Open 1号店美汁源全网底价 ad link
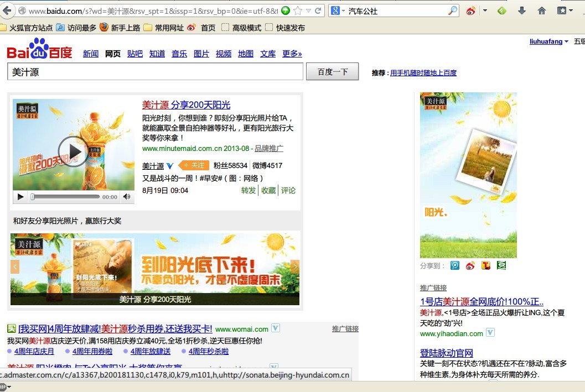585x392 pixels. pyautogui.click(x=482, y=302)
